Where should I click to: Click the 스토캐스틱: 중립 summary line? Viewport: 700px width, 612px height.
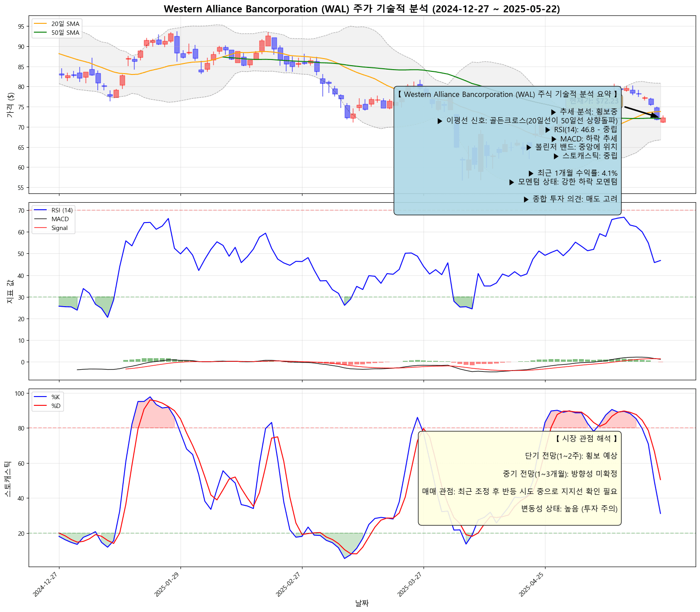586,156
